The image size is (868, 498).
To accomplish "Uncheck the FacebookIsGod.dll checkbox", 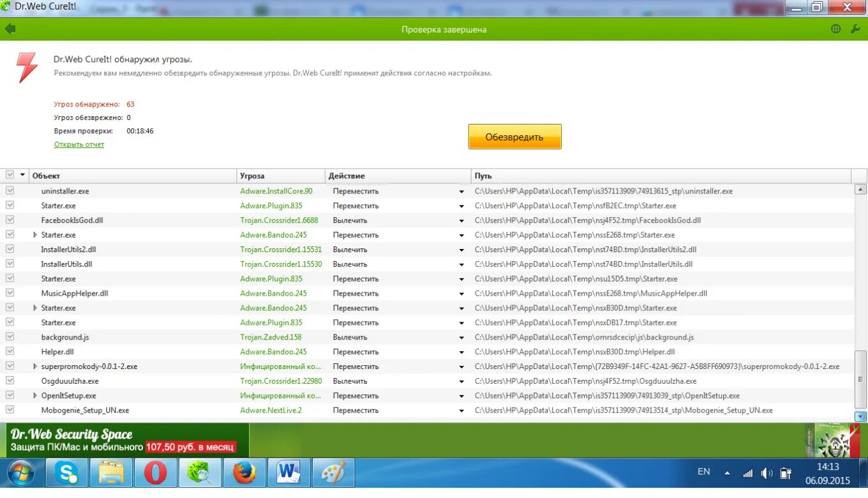I will (10, 220).
